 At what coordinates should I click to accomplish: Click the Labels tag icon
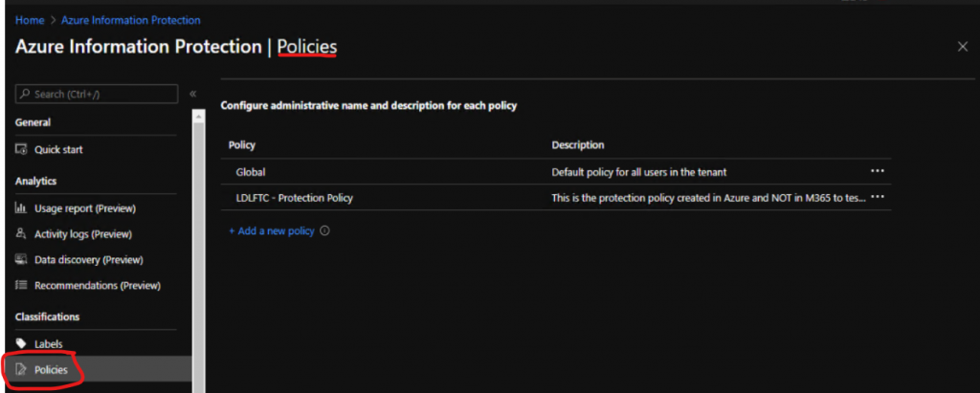click(x=21, y=343)
